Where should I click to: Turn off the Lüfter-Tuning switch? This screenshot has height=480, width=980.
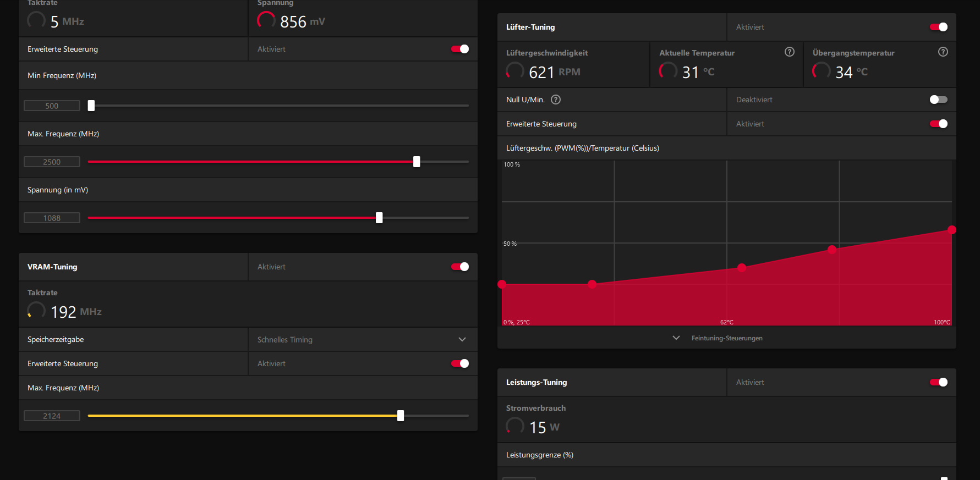[x=939, y=27]
